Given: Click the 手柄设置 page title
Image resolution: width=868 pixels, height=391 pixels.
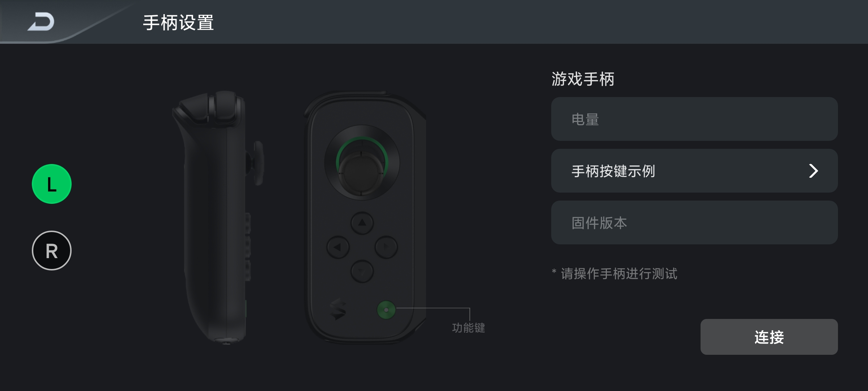Looking at the screenshot, I should pyautogui.click(x=178, y=23).
